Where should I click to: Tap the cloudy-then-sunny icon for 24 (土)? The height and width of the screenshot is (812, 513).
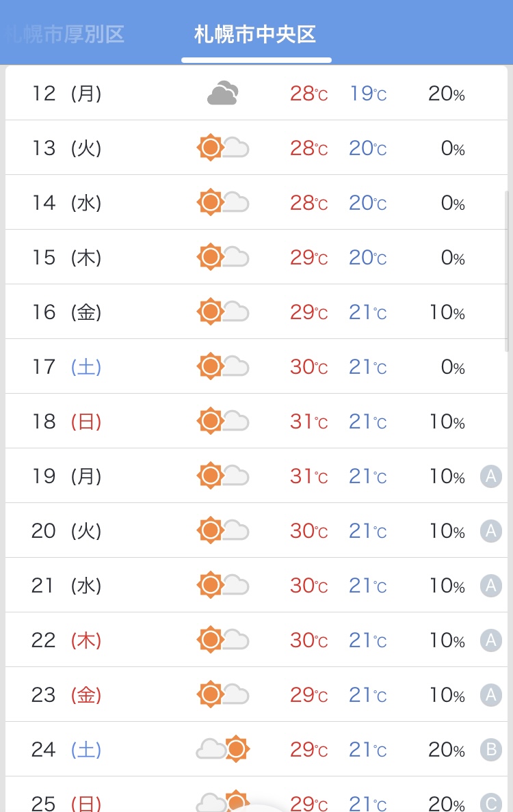pyautogui.click(x=223, y=749)
